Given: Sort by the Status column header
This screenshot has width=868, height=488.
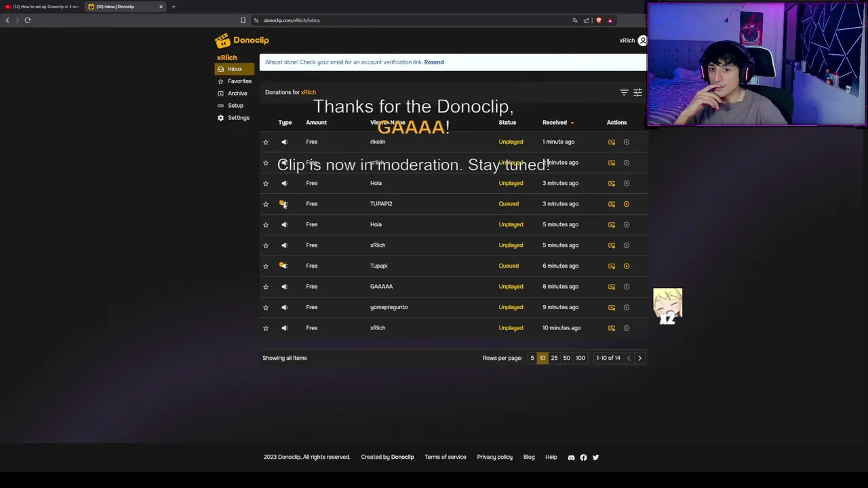Looking at the screenshot, I should 507,123.
